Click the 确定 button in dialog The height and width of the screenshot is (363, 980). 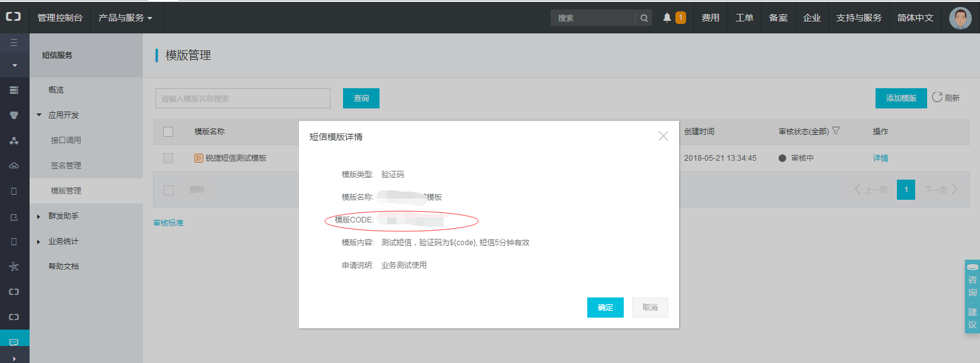(605, 308)
